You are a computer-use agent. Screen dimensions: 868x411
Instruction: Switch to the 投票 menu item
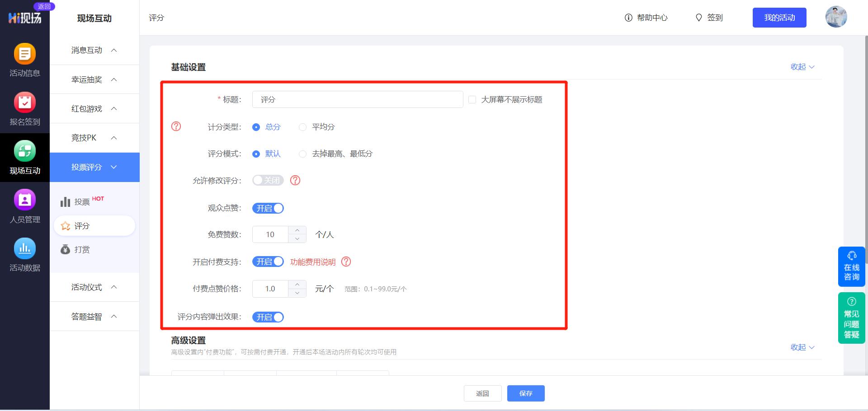pos(82,202)
